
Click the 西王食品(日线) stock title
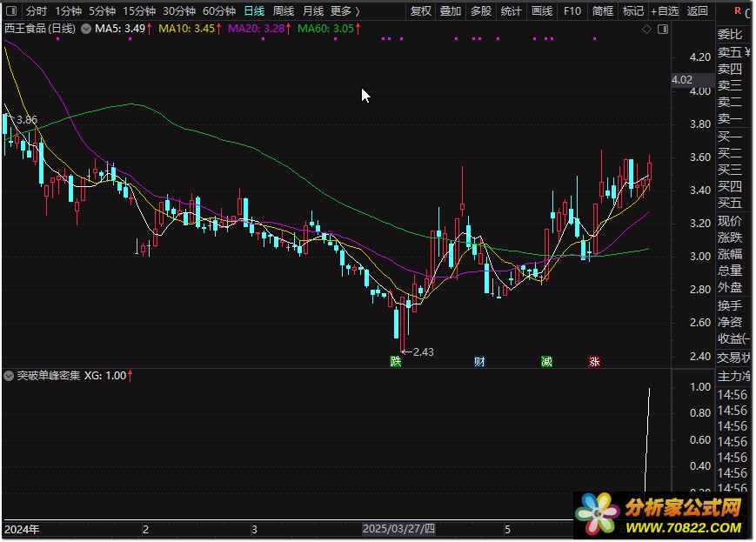[40, 29]
